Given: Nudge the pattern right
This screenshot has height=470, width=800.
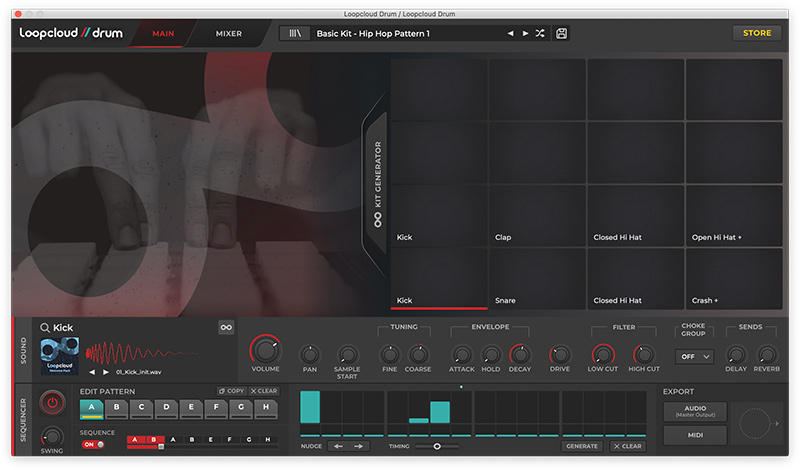Looking at the screenshot, I should (x=359, y=447).
